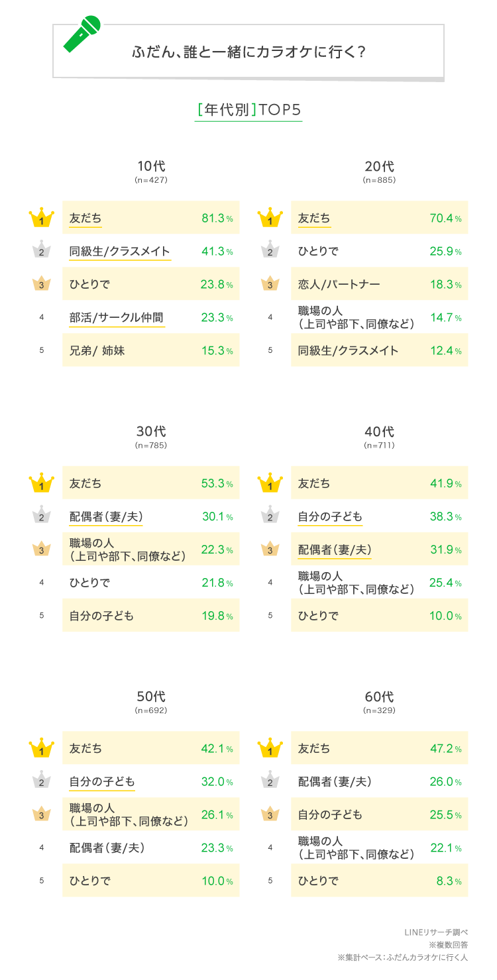Click the gold crown in 10代 ranking
Screen dimensions: 497x980
[41, 218]
